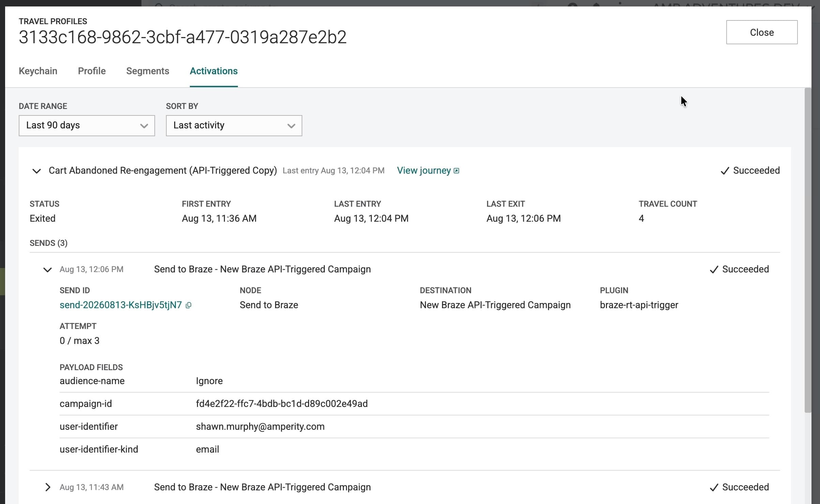Switch to the Keychain tab
Viewport: 820px width, 504px height.
38,71
